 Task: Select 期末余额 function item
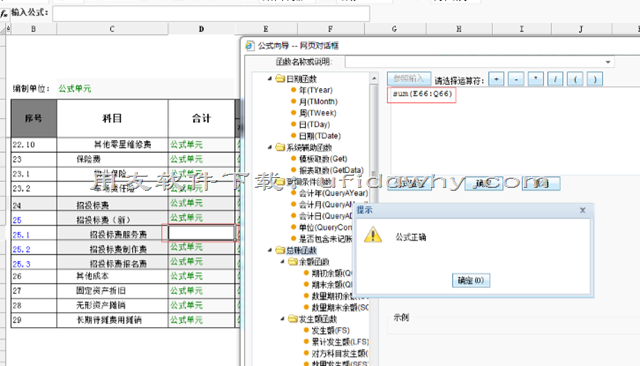point(332,284)
